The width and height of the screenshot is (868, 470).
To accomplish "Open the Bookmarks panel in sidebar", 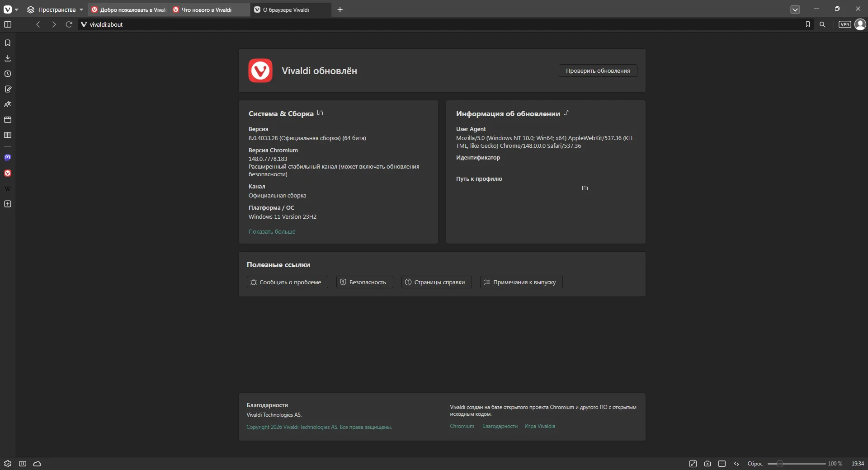I will click(x=8, y=43).
